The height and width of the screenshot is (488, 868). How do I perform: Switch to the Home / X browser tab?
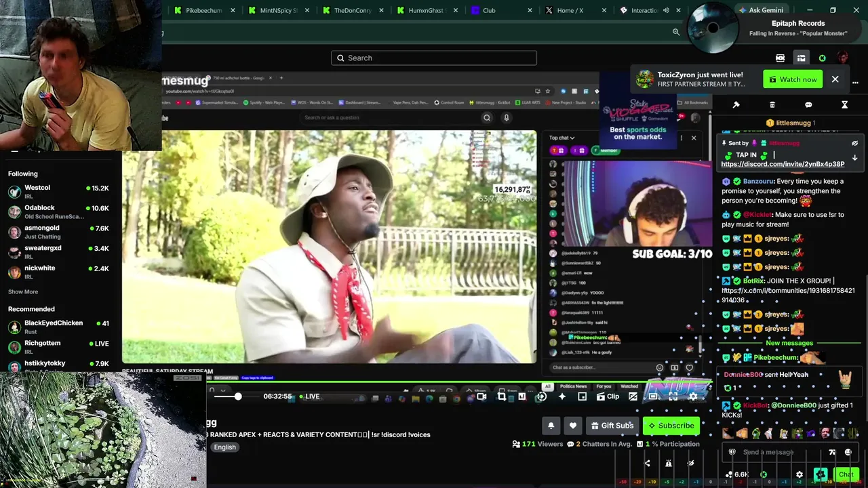pos(577,10)
